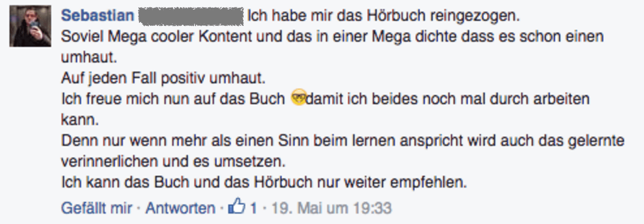This screenshot has width=644, height=224.
Task: Click the single word line kann.
Action: [80, 120]
